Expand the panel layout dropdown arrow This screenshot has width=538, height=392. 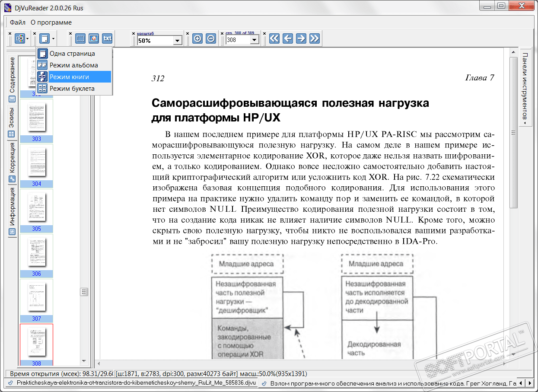pyautogui.click(x=28, y=38)
